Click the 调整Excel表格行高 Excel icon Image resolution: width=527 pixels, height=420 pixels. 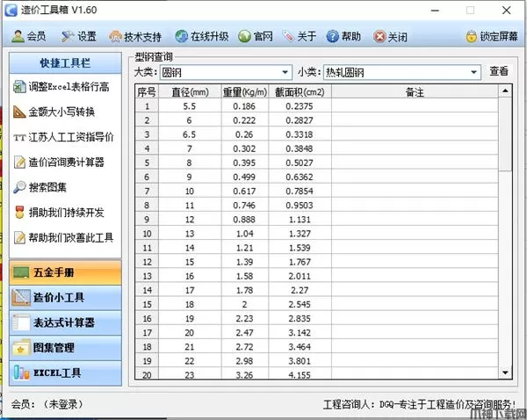coord(19,87)
